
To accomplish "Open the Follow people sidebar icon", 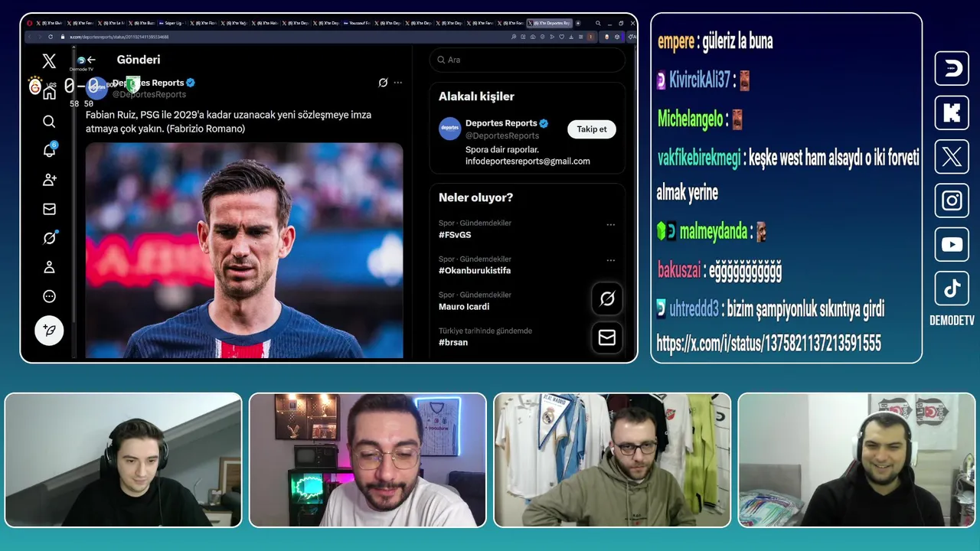I will (x=49, y=180).
